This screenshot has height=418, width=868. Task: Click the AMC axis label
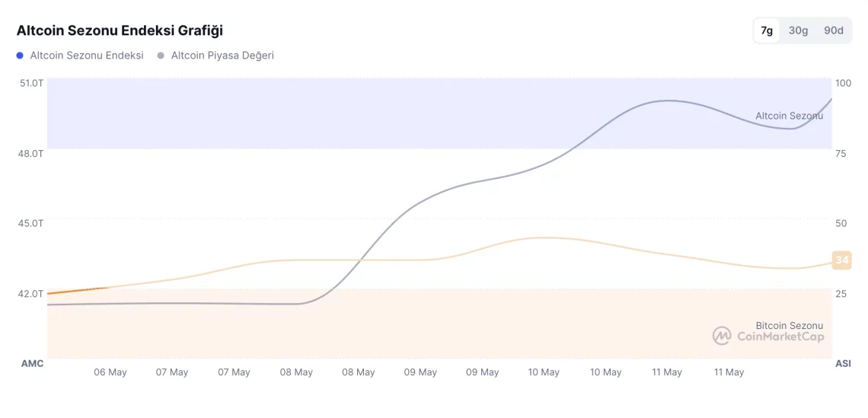[x=32, y=363]
